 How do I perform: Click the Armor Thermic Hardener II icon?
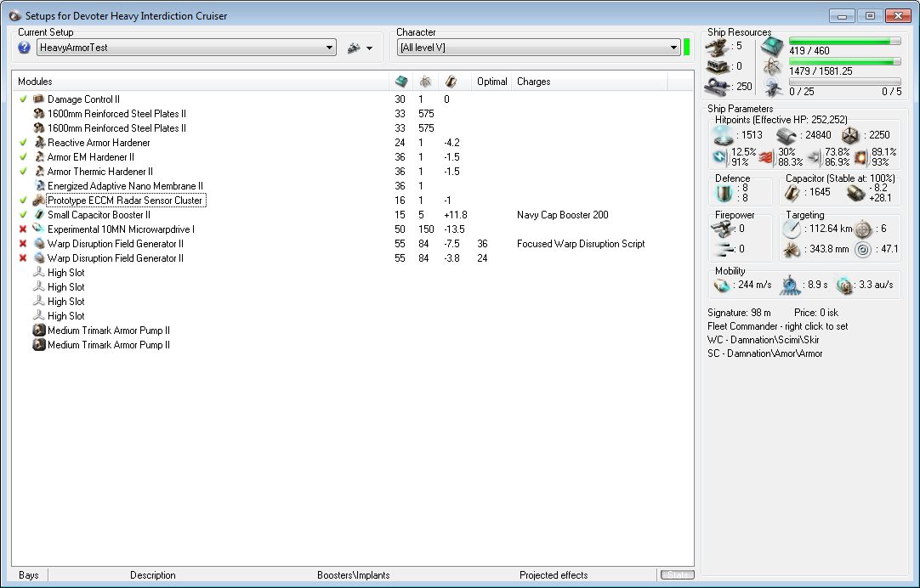tap(39, 171)
